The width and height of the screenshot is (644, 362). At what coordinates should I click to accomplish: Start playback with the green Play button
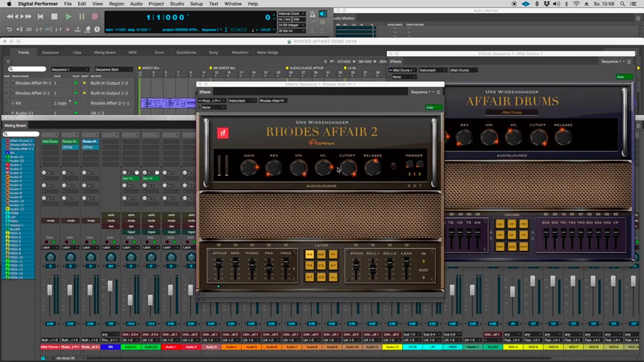[68, 17]
